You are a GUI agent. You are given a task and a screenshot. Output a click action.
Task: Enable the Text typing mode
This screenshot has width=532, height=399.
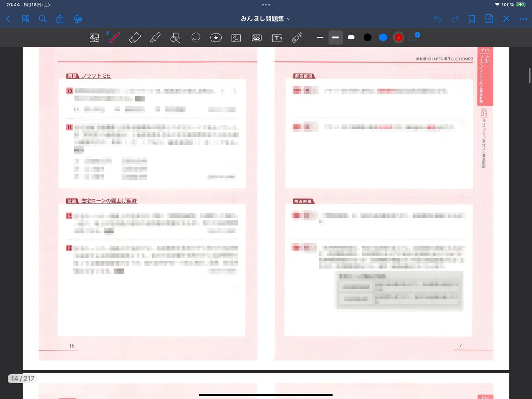(x=276, y=37)
